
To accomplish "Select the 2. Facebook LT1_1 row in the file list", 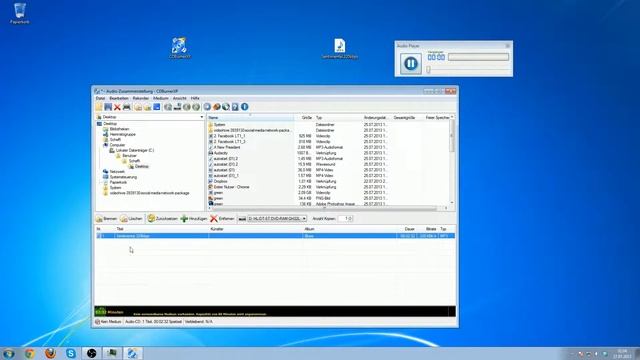I will 329,136.
